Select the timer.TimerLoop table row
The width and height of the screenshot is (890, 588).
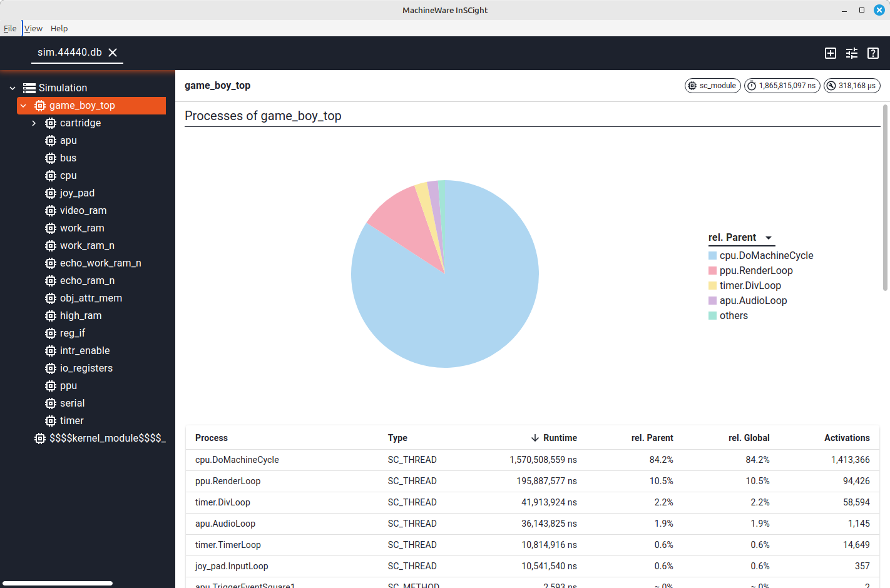point(533,545)
